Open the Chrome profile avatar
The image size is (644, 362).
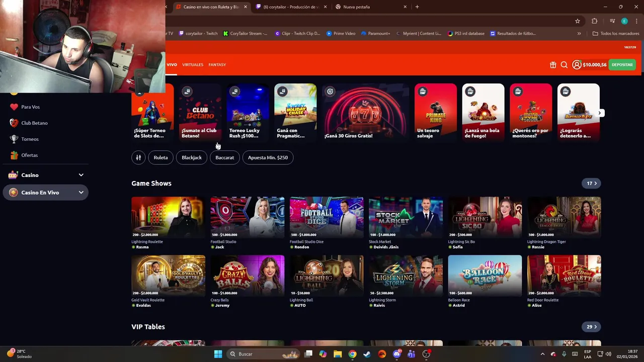[624, 21]
